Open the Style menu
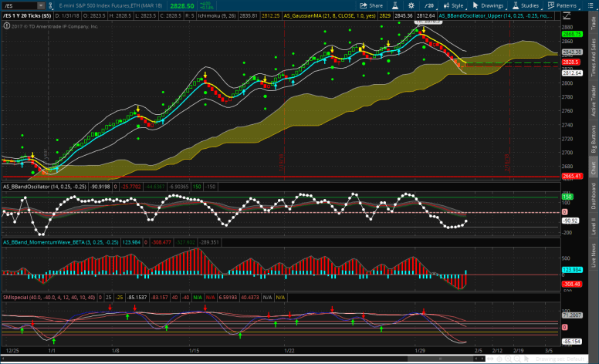599x364 pixels. pyautogui.click(x=454, y=5)
